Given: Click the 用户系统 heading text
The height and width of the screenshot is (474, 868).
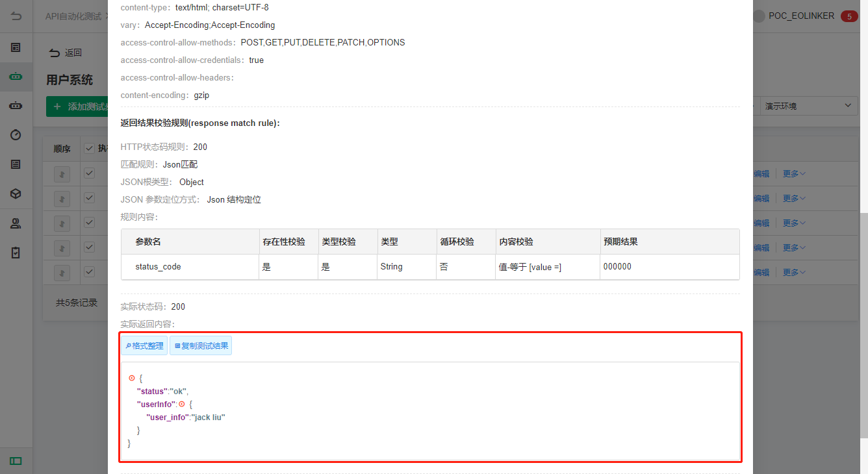Looking at the screenshot, I should tap(70, 80).
